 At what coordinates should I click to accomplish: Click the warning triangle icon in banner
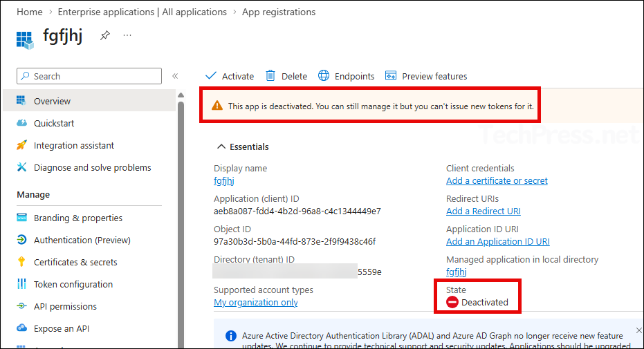click(x=217, y=106)
